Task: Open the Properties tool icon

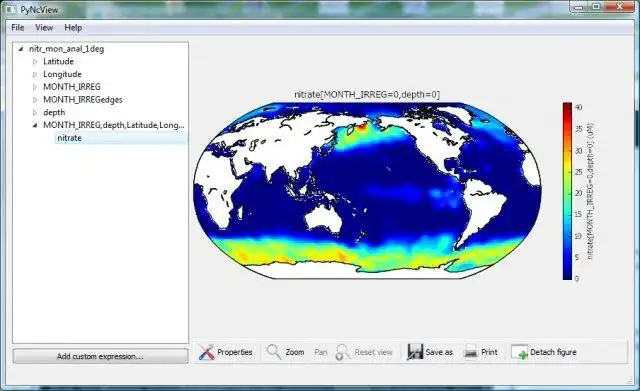Action: pyautogui.click(x=207, y=352)
